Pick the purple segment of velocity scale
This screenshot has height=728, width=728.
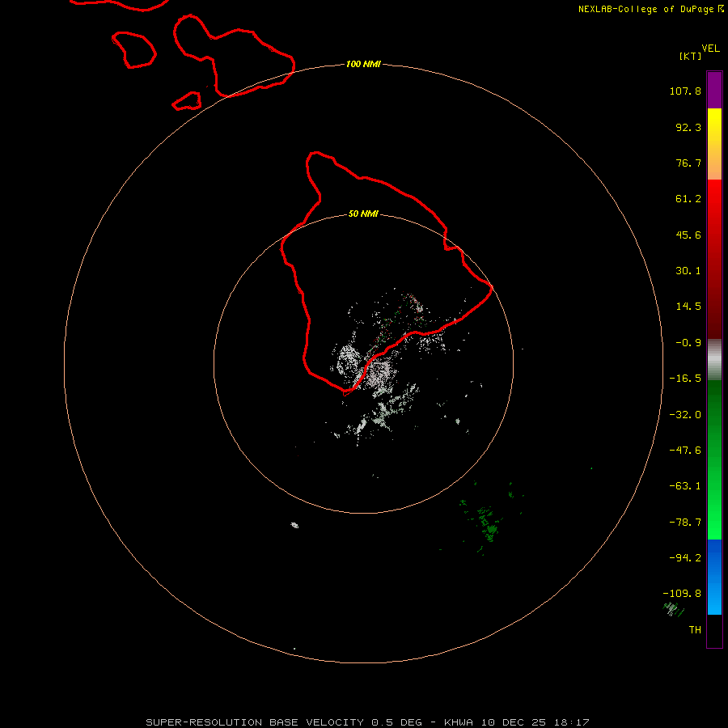714,90
